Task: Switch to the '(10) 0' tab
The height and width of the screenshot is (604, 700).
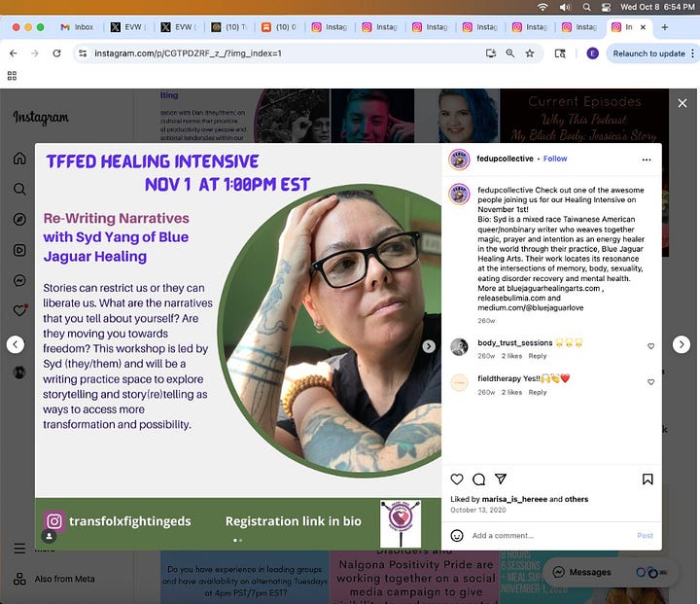Action: pyautogui.click(x=279, y=27)
